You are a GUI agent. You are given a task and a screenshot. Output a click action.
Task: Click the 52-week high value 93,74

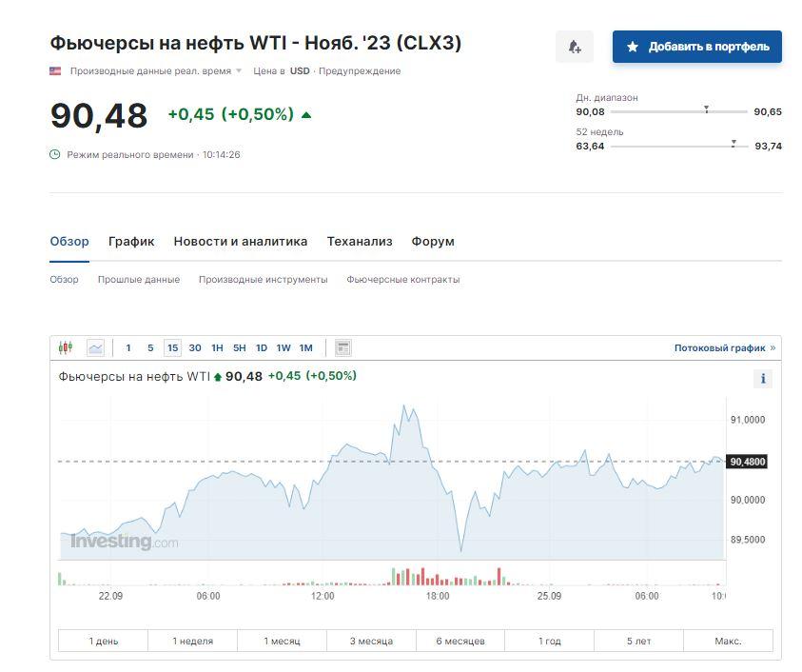pyautogui.click(x=769, y=146)
